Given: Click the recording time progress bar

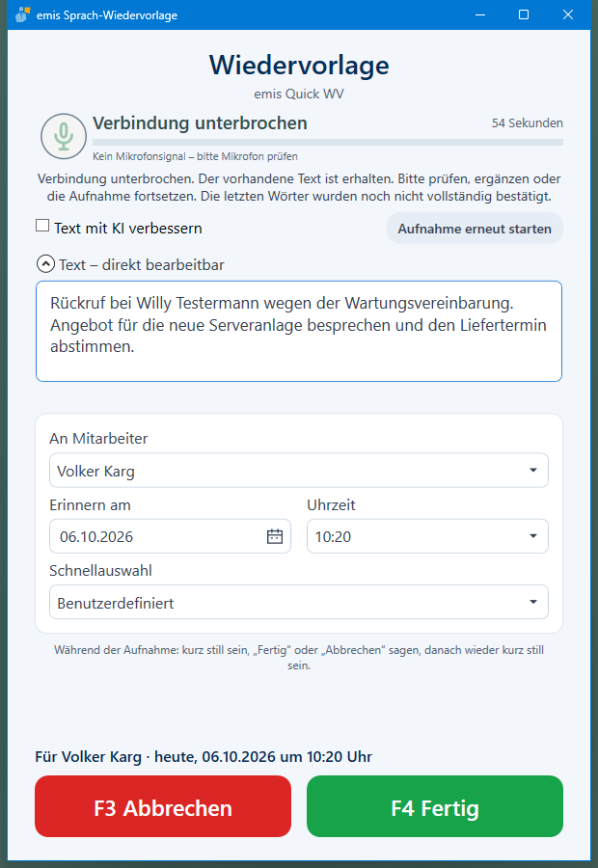Looking at the screenshot, I should click(328, 143).
